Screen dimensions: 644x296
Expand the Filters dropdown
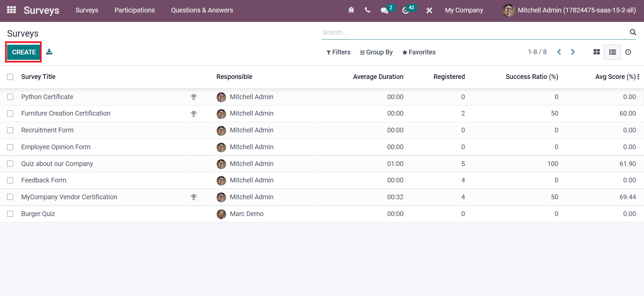point(338,52)
